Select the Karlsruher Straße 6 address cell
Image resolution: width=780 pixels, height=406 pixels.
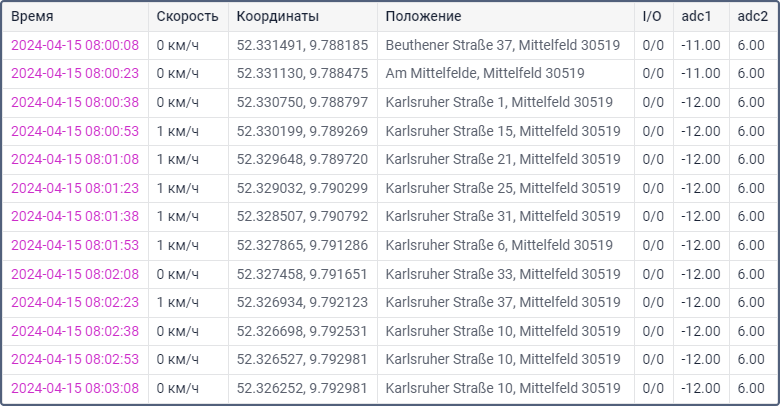pos(498,245)
